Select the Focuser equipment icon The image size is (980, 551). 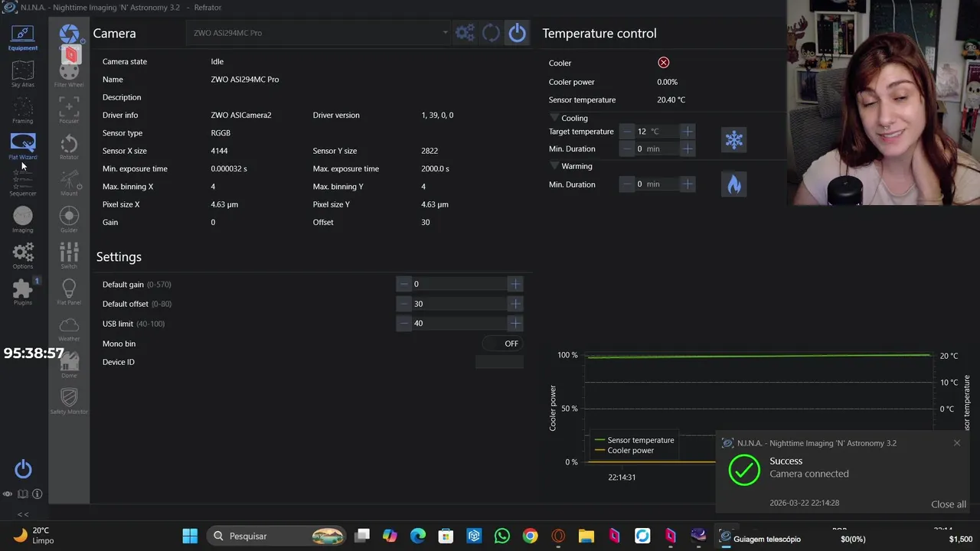(69, 109)
